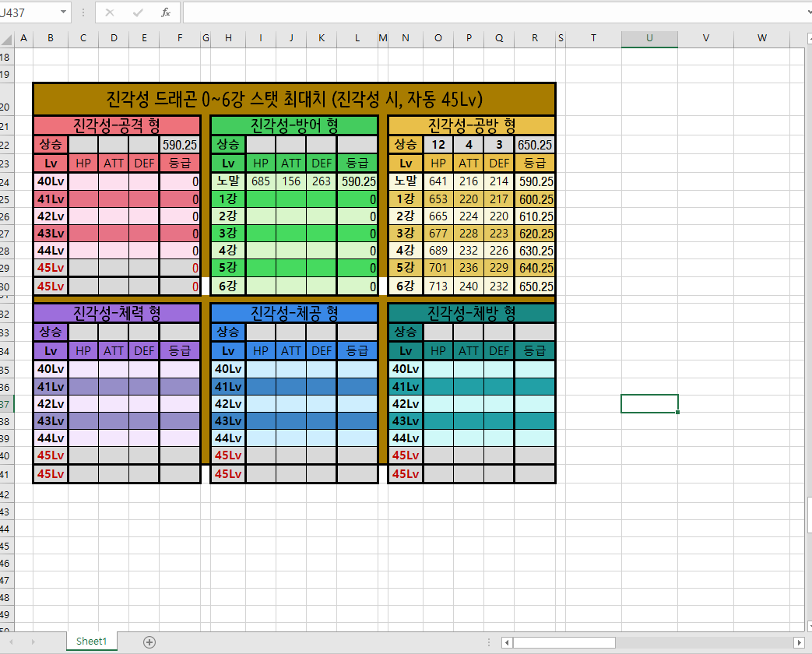Click the Enter checkmark icon in formula bar
Screen dimensions: 812x654
click(x=138, y=12)
